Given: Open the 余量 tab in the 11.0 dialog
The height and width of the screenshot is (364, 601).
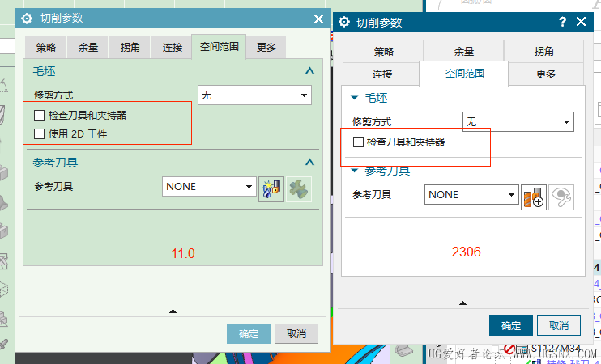Looking at the screenshot, I should click(88, 48).
